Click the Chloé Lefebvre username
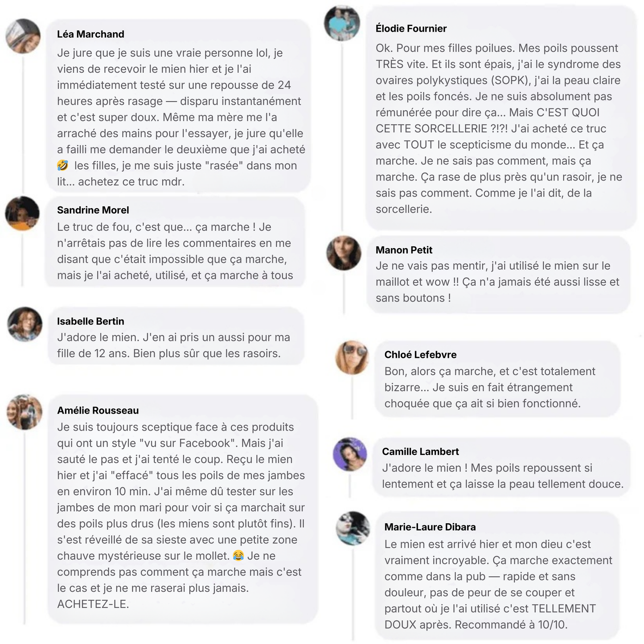Screen dimensions: 644x644 (x=420, y=355)
